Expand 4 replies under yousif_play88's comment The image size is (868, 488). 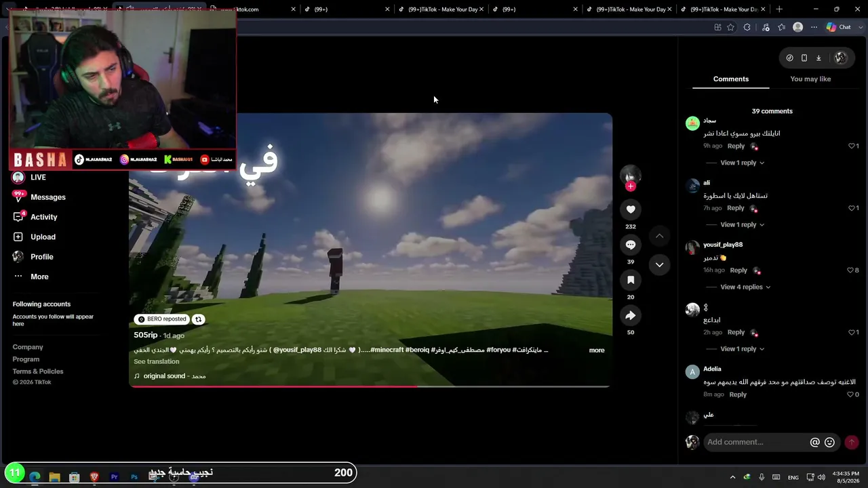point(745,287)
